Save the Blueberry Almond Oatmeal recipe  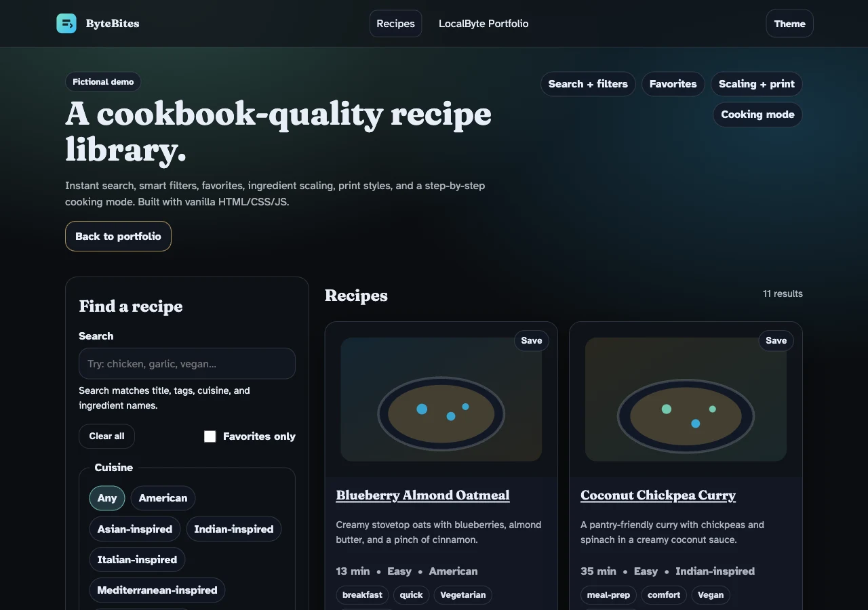[x=532, y=340]
